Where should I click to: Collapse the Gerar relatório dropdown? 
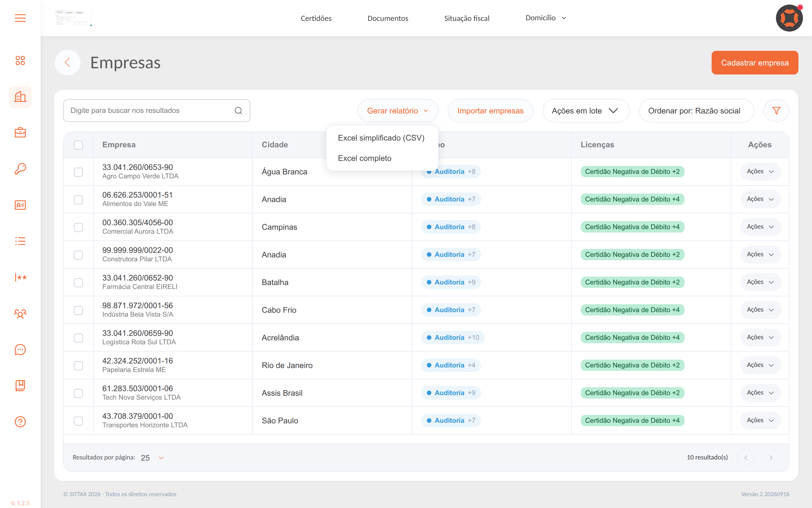(398, 111)
